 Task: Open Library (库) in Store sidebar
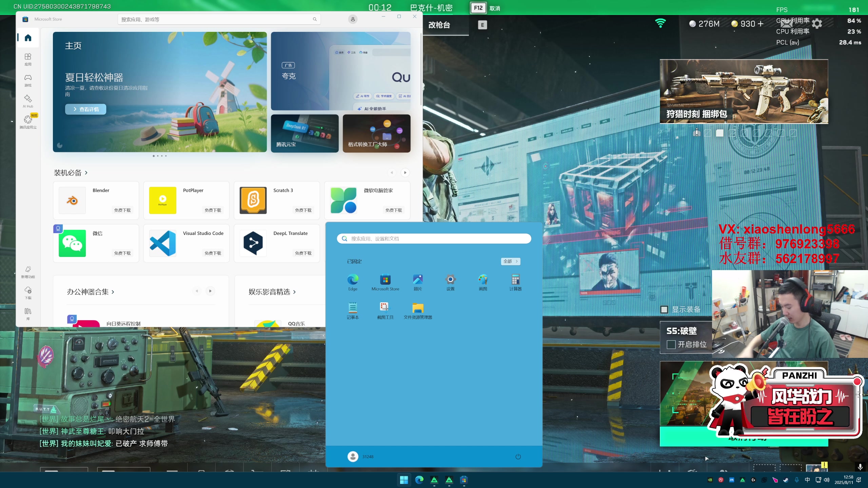pyautogui.click(x=28, y=314)
